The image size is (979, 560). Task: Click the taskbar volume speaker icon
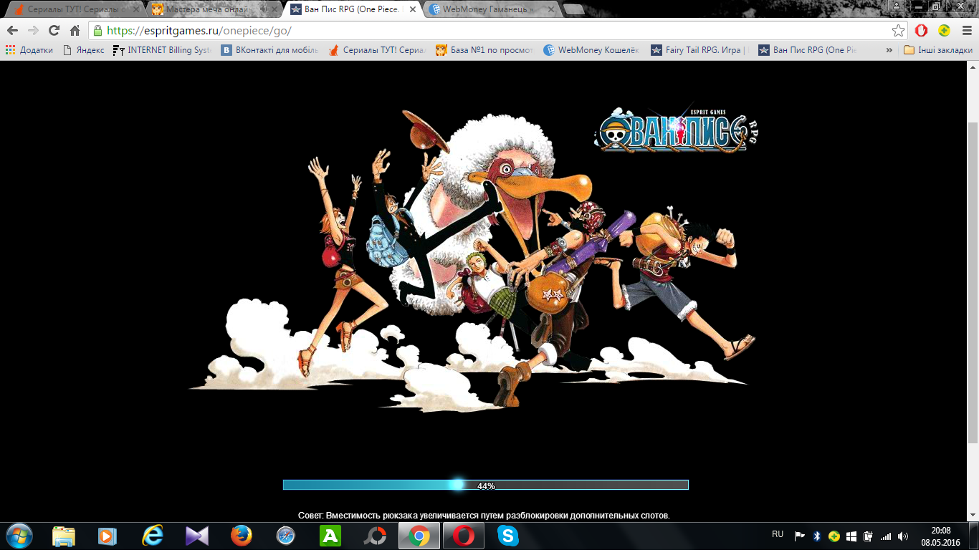[x=902, y=536]
